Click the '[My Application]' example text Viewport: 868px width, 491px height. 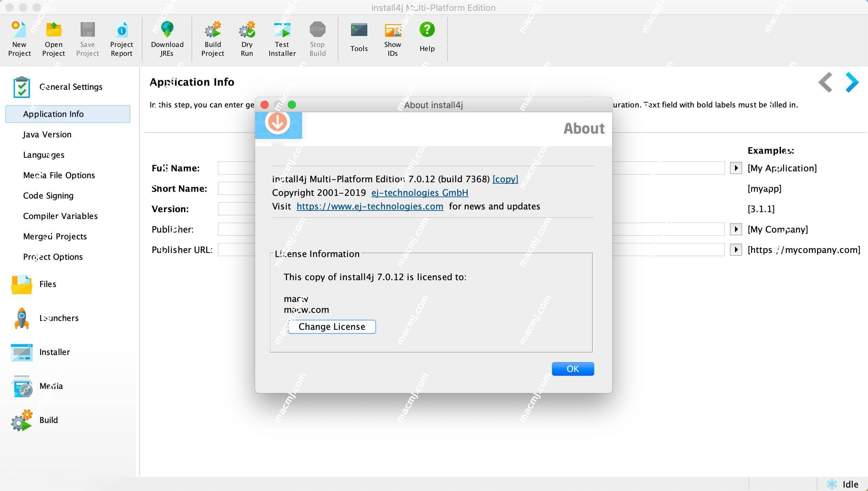tap(782, 168)
